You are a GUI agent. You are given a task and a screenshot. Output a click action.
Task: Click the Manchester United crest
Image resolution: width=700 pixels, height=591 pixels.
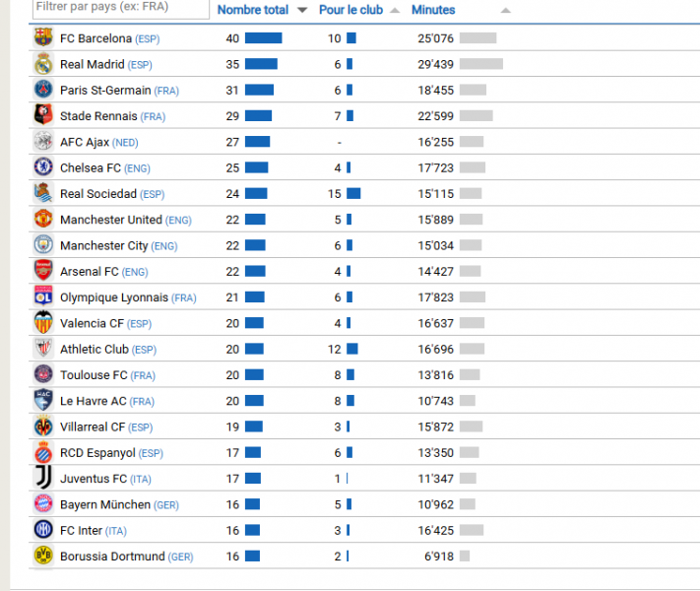(43, 219)
